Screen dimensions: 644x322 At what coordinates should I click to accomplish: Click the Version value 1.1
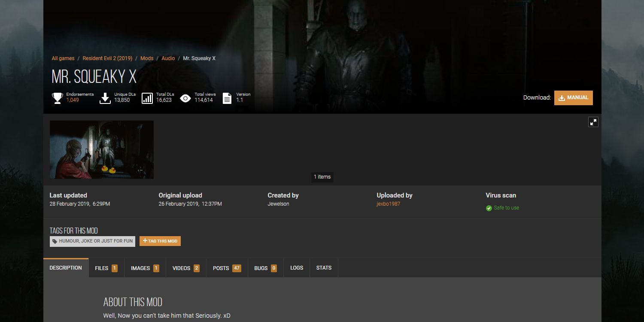pos(240,100)
